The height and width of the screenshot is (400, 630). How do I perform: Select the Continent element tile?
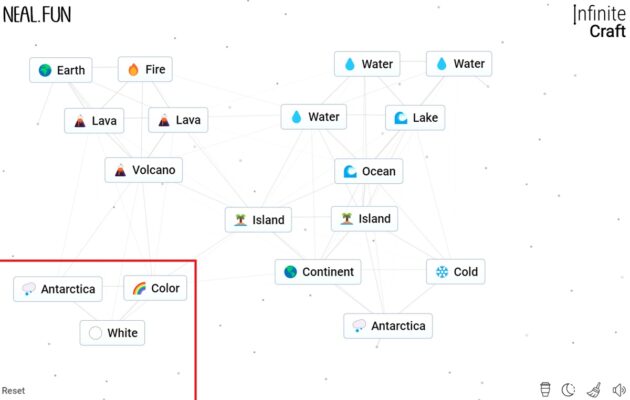point(318,272)
